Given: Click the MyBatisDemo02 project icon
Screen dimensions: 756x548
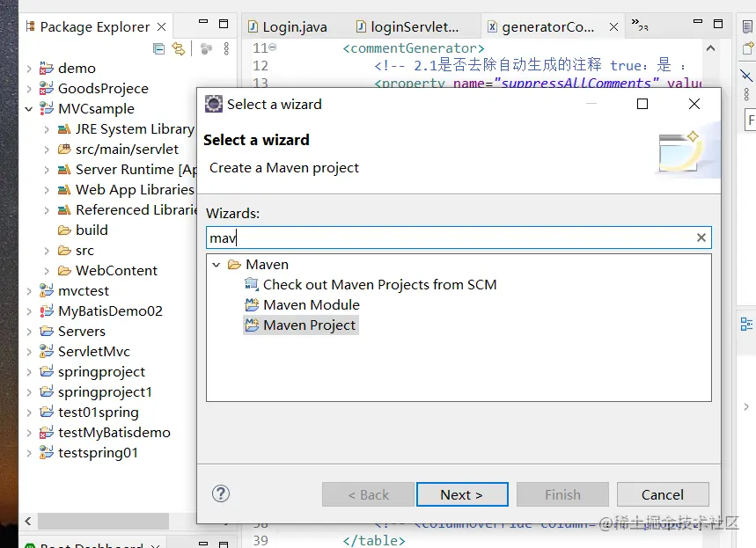Looking at the screenshot, I should pyautogui.click(x=47, y=311).
